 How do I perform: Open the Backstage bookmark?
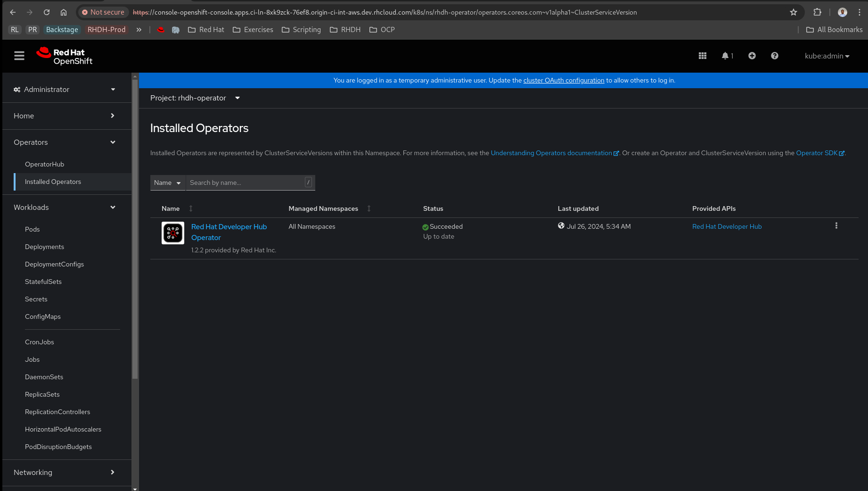pyautogui.click(x=62, y=30)
